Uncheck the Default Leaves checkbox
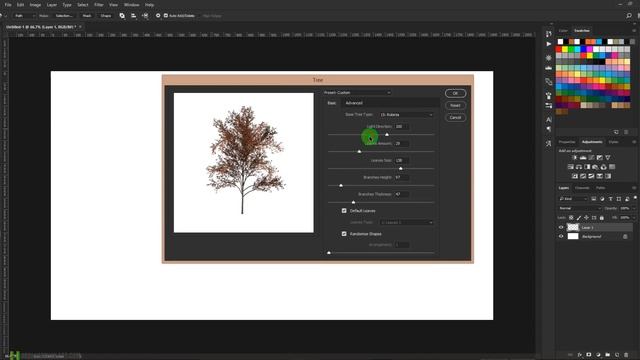This screenshot has width=640, height=360. click(344, 211)
